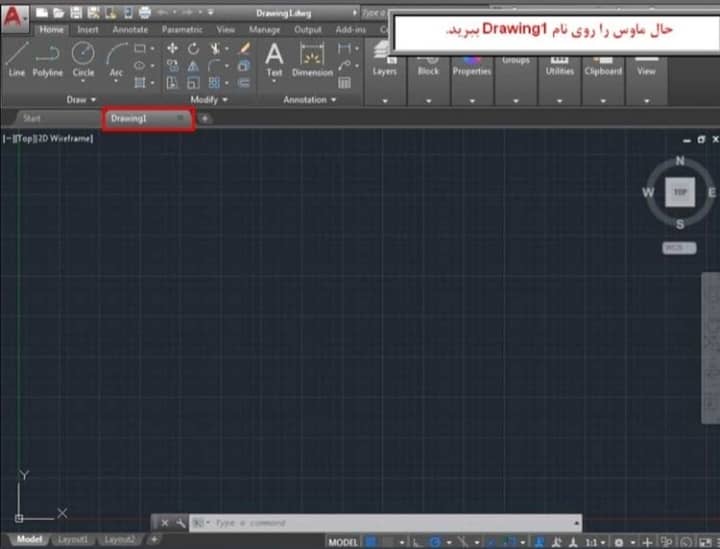Toggle snap mode in status bar
Screen dimensions: 720x549
[x=388, y=543]
